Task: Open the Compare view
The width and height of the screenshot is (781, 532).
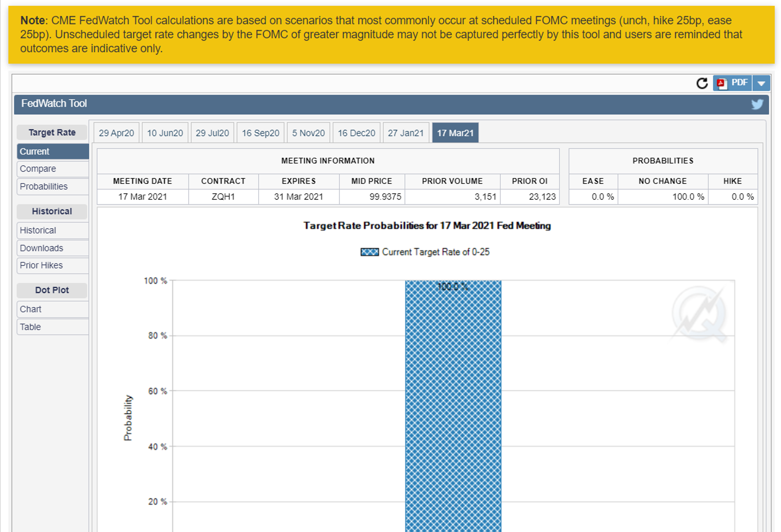Action: (53, 169)
